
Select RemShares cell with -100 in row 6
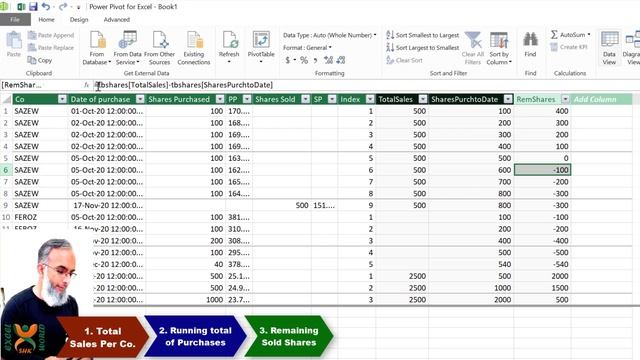pyautogui.click(x=542, y=170)
